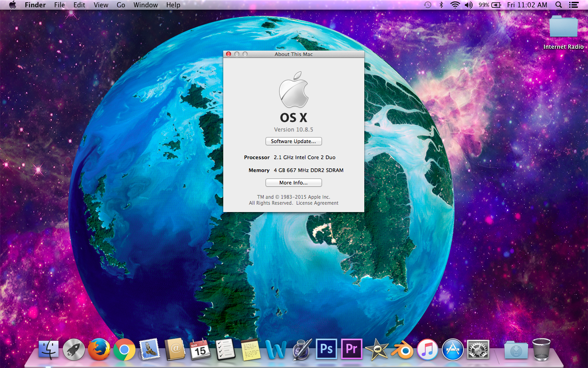Open the View menu
Image resolution: width=588 pixels, height=368 pixels.
[101, 5]
